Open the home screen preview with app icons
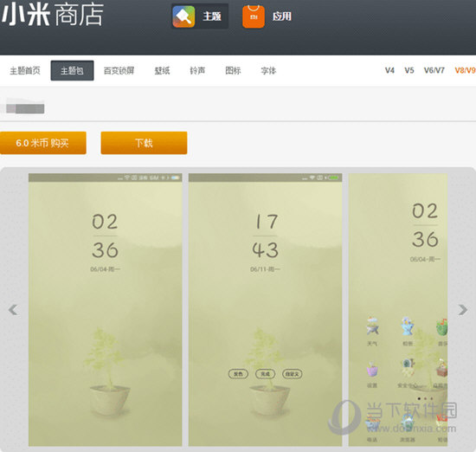Image resolution: width=476 pixels, height=452 pixels. point(398,310)
